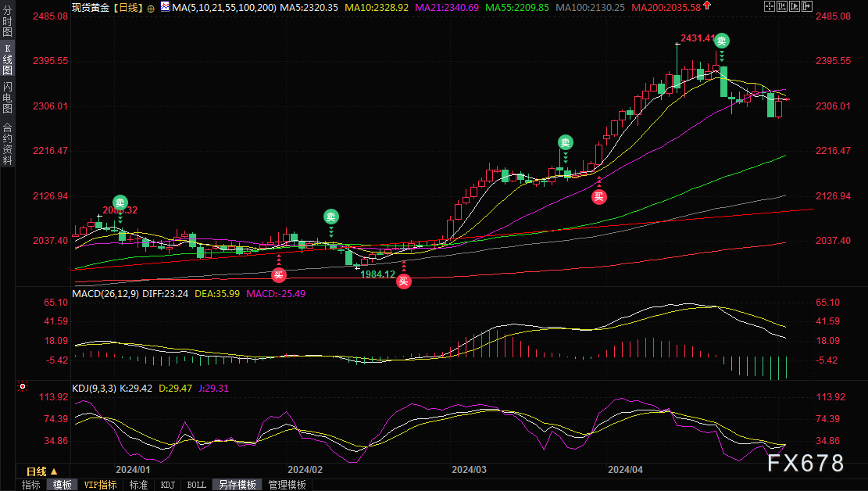Click the MA21:2340.69 value

[x=447, y=8]
